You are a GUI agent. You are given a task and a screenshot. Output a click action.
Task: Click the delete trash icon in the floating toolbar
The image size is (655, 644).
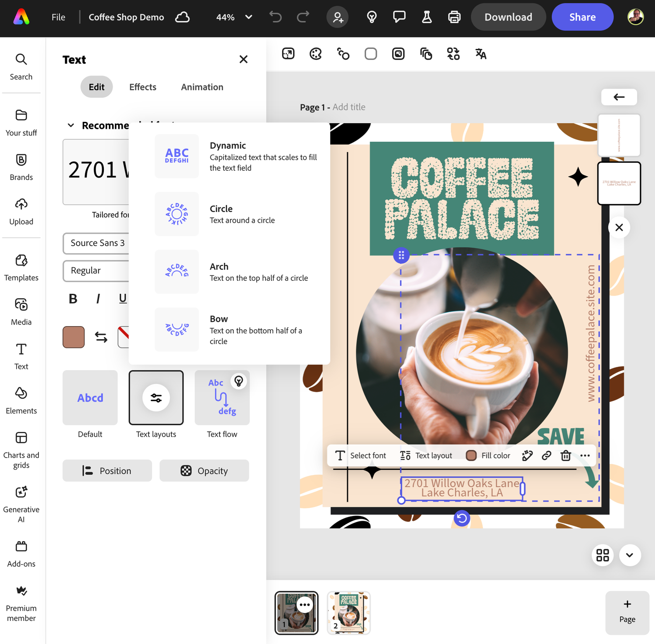point(565,455)
